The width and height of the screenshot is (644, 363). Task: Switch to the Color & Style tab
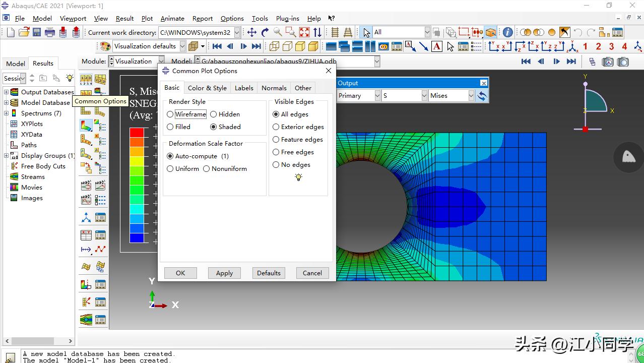click(207, 88)
